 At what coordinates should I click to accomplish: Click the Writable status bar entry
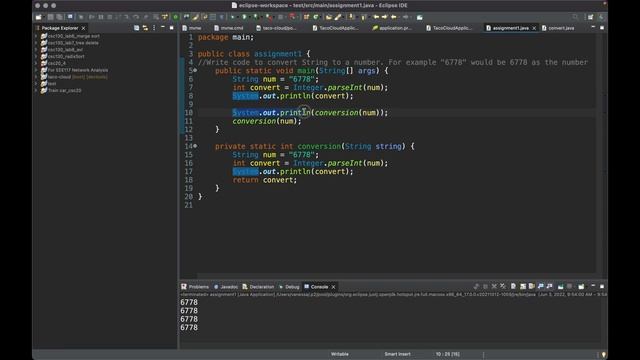click(x=340, y=354)
